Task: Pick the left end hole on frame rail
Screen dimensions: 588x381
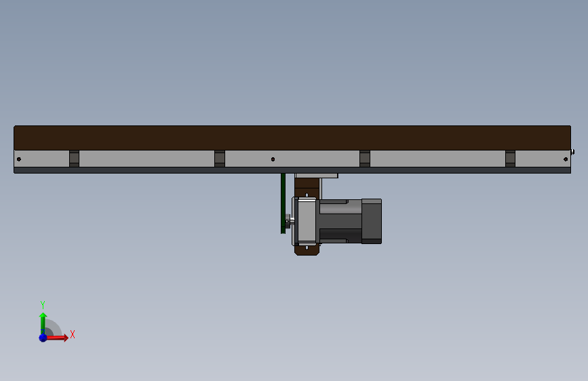Action: [x=19, y=159]
